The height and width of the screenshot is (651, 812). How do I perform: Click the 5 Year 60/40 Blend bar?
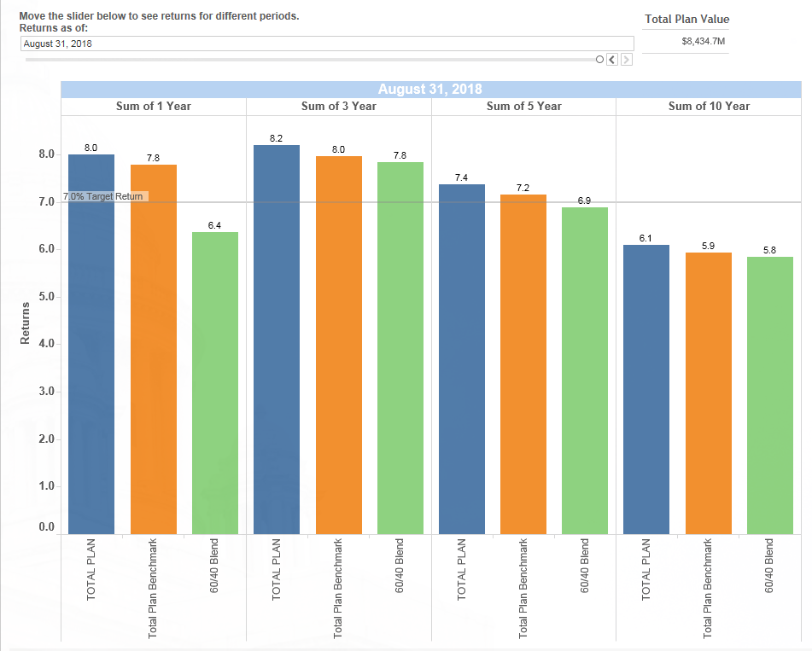(x=585, y=370)
